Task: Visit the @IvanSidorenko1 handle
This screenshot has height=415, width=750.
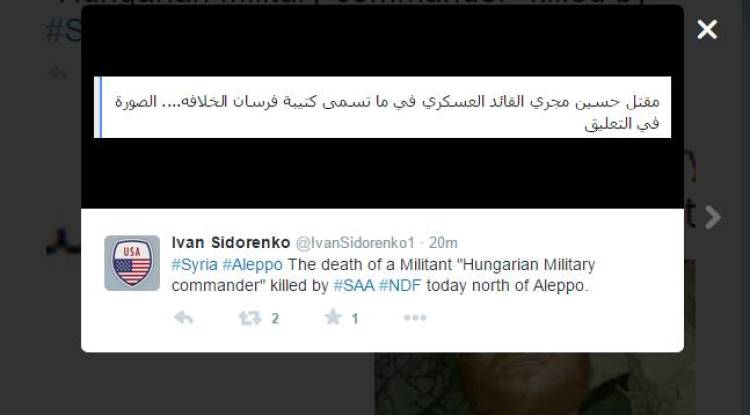Action: point(355,243)
